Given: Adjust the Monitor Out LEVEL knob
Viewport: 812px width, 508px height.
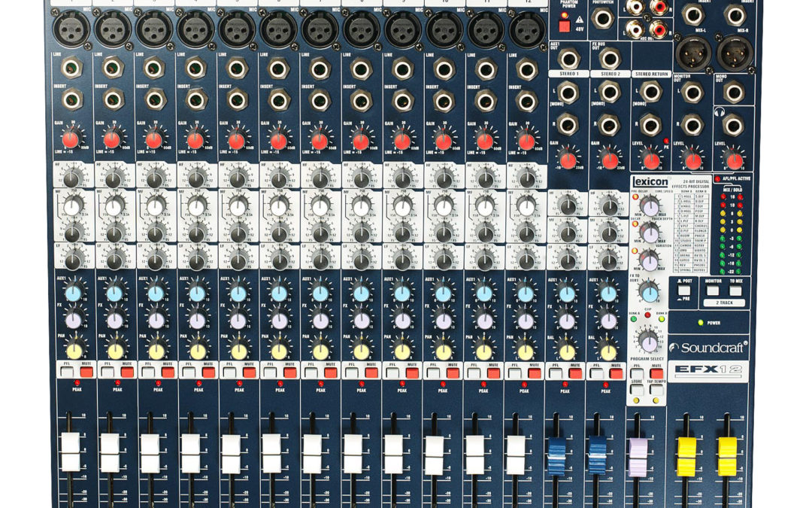Looking at the screenshot, I should (x=692, y=161).
